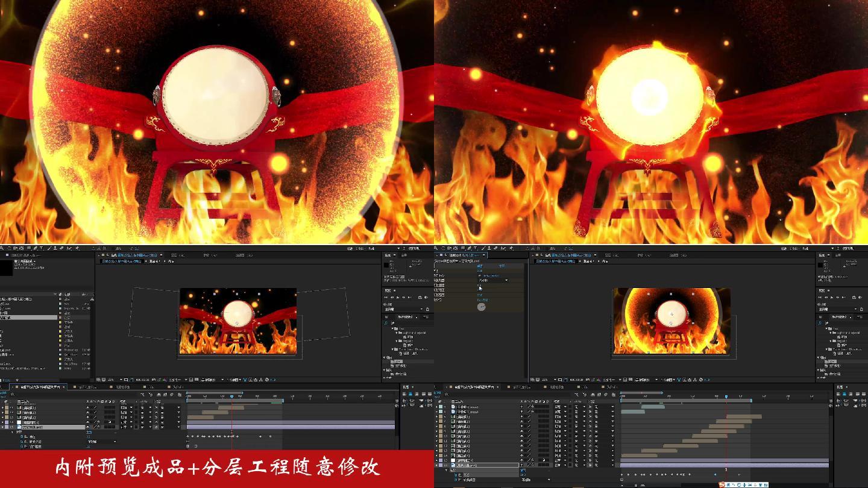Viewport: 868px width, 488px height.
Task: Select the Brush tool in left window toolbar
Action: point(49,248)
